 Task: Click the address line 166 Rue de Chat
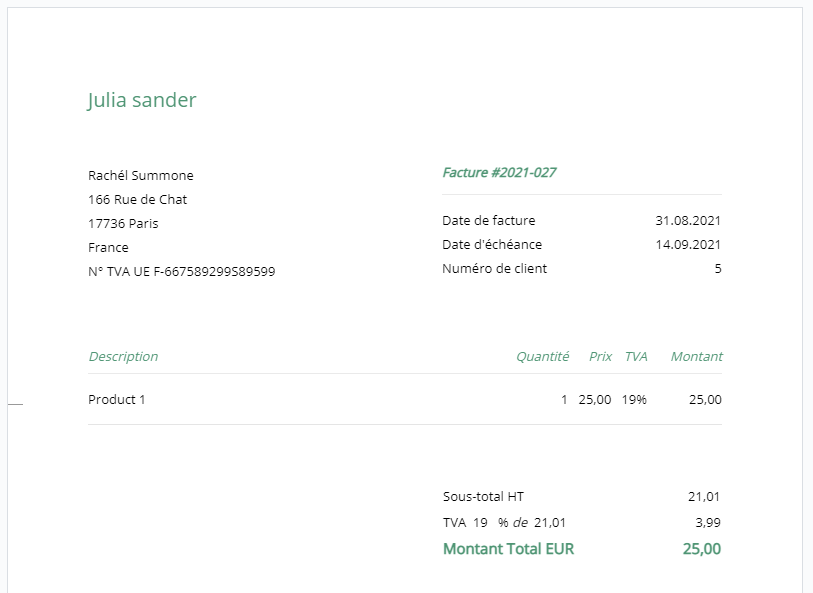tap(137, 200)
